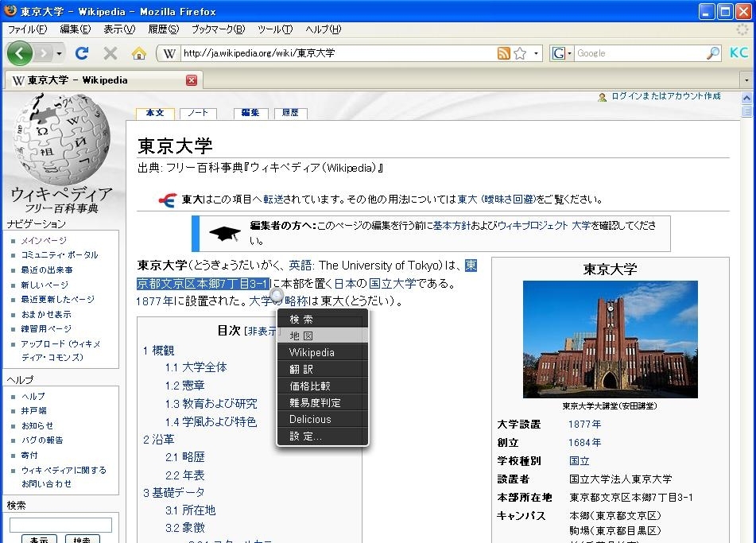
Task: Open the ヘルプ(H) menu
Action: coord(323,29)
